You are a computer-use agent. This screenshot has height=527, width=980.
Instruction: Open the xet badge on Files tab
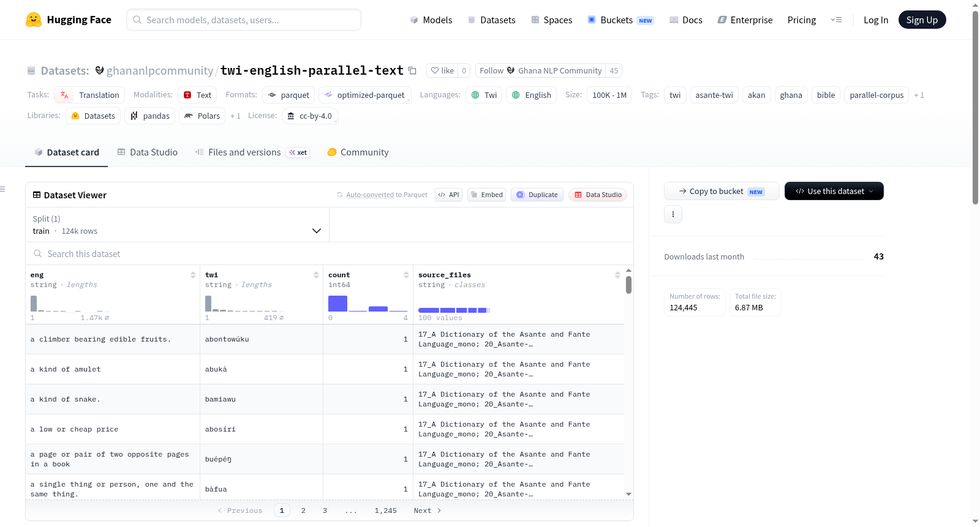pos(298,152)
